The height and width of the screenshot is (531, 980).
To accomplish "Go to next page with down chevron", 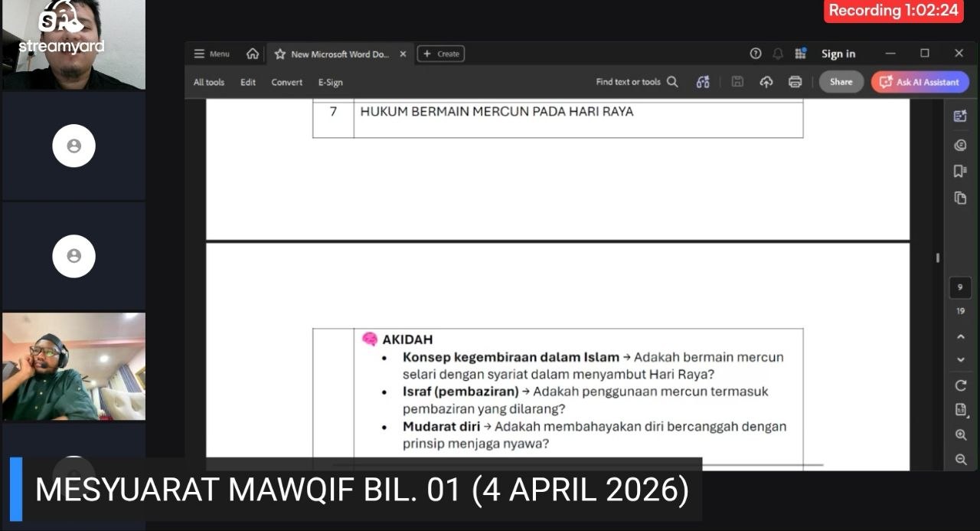I will tap(960, 359).
